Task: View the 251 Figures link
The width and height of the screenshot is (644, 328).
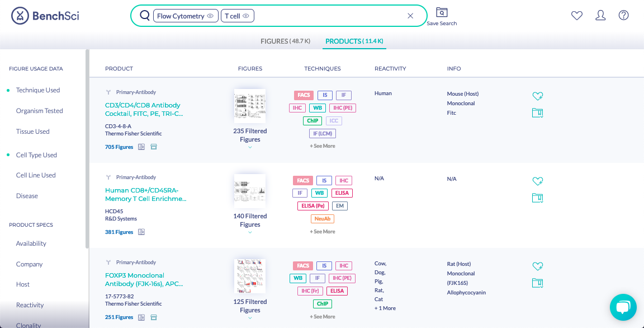Action: 119,317
